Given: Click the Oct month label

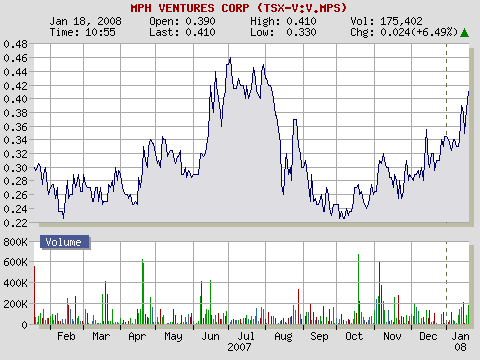Looking at the screenshot, I should [x=354, y=336].
